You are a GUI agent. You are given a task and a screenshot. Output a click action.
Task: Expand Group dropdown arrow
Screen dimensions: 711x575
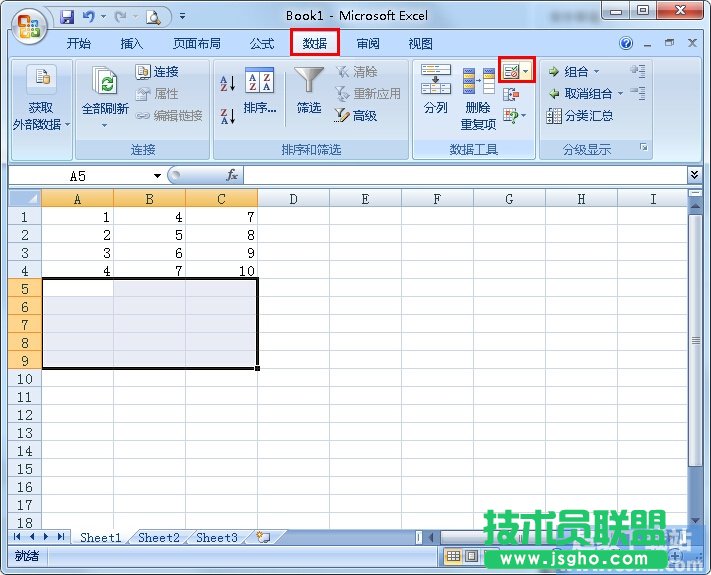pos(597,72)
